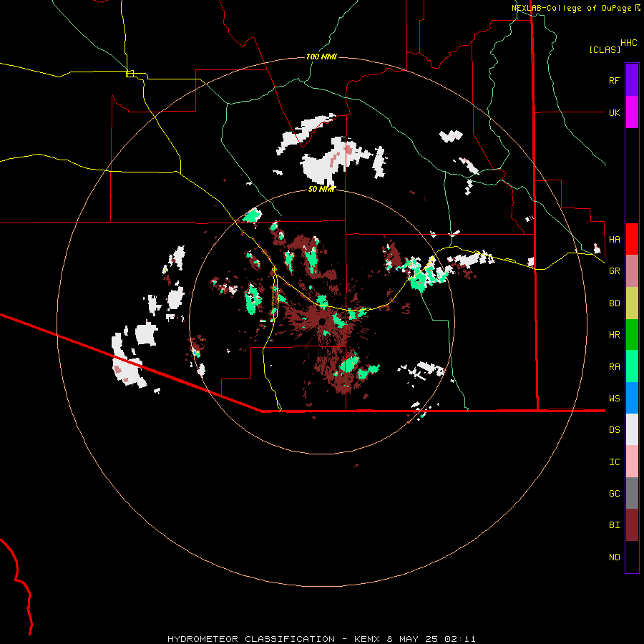Screen dimensions: 644x644
Task: Select the BD yellow legend swatch
Action: pos(632,303)
